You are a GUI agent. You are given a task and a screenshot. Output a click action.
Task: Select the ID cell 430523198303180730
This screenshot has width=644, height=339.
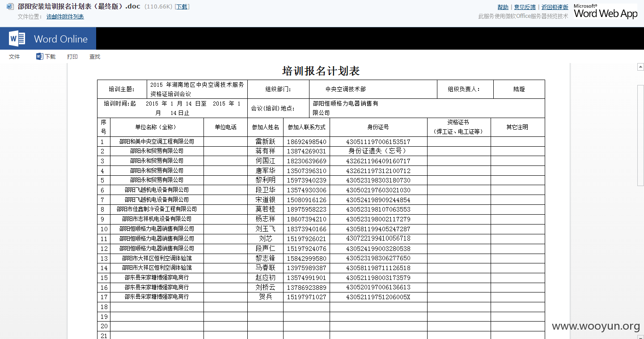pos(378,180)
